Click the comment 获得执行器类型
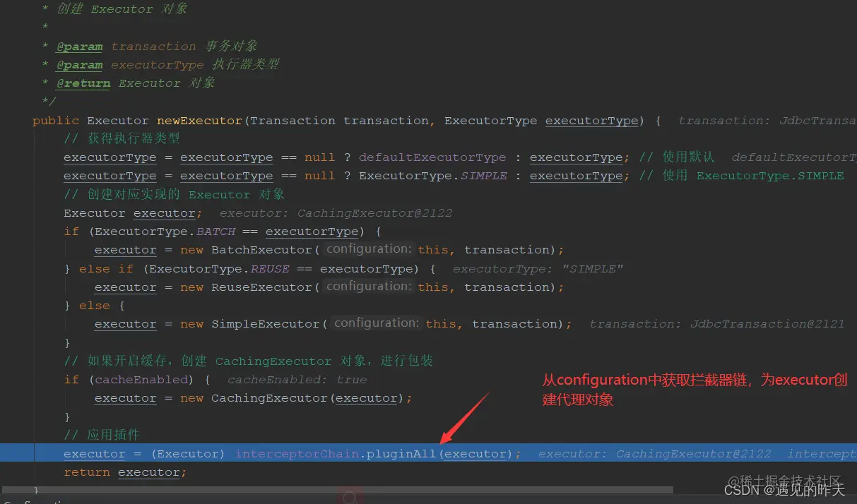Image resolution: width=857 pixels, height=504 pixels. coord(122,139)
